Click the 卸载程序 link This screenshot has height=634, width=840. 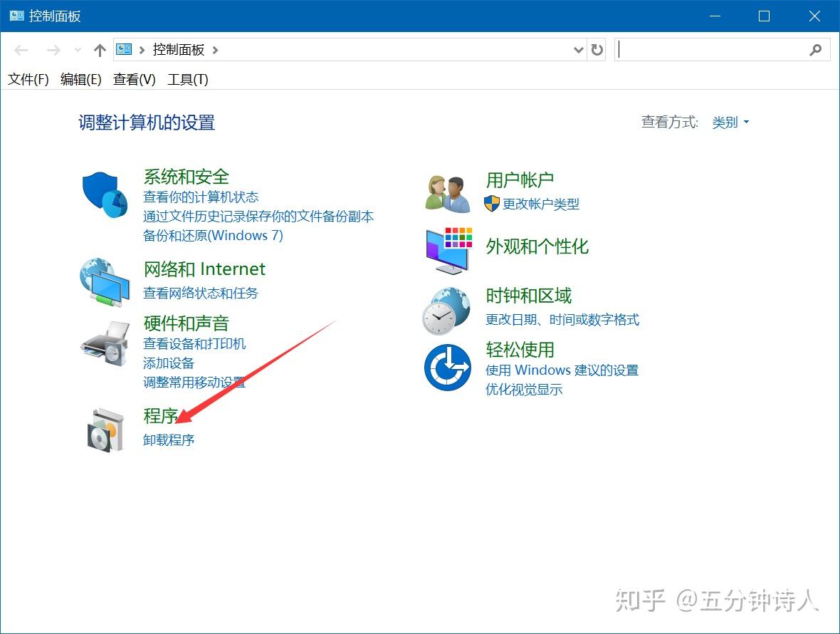point(168,440)
